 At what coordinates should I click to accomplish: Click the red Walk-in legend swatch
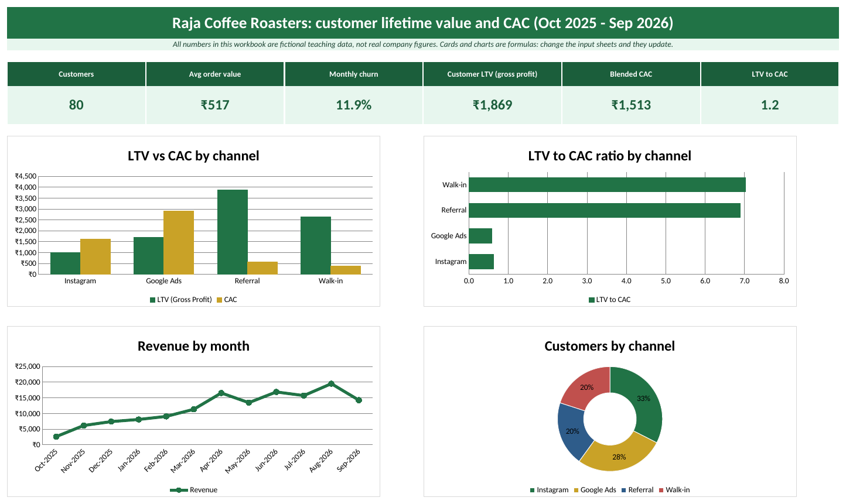click(661, 490)
